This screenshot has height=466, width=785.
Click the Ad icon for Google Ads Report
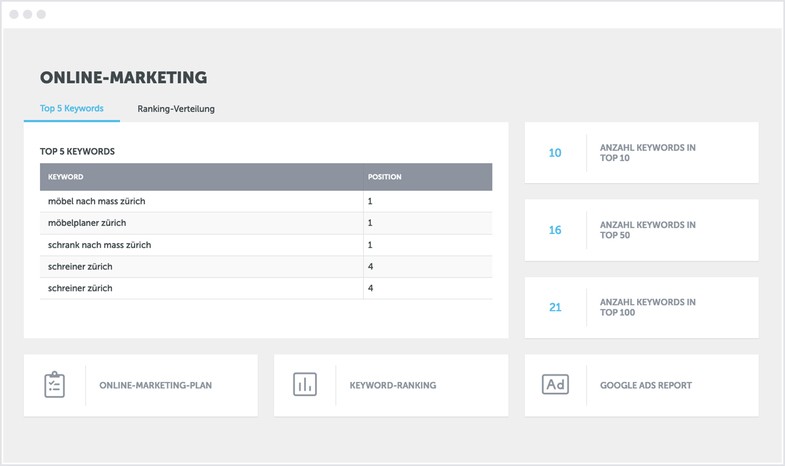coord(555,385)
